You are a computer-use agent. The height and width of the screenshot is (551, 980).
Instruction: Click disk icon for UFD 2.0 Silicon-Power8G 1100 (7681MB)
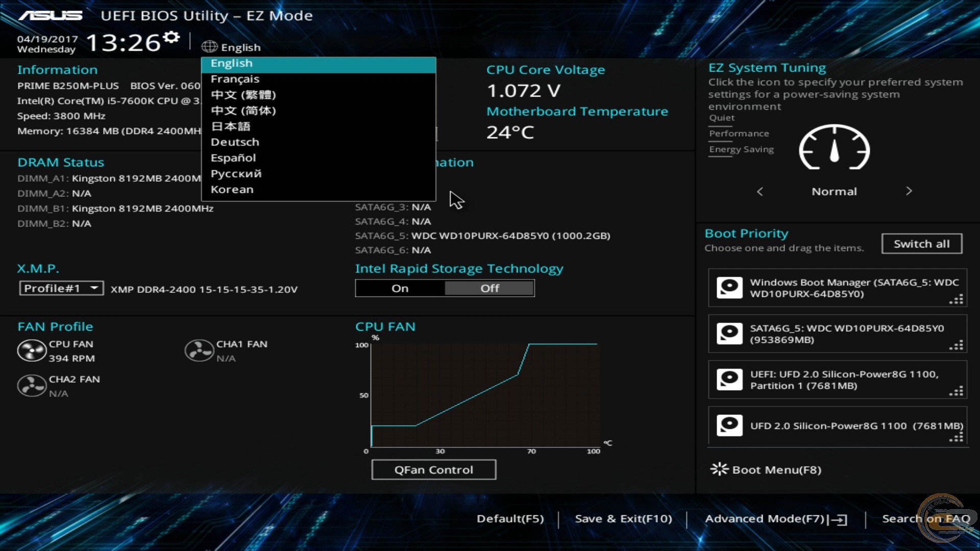pyautogui.click(x=729, y=425)
